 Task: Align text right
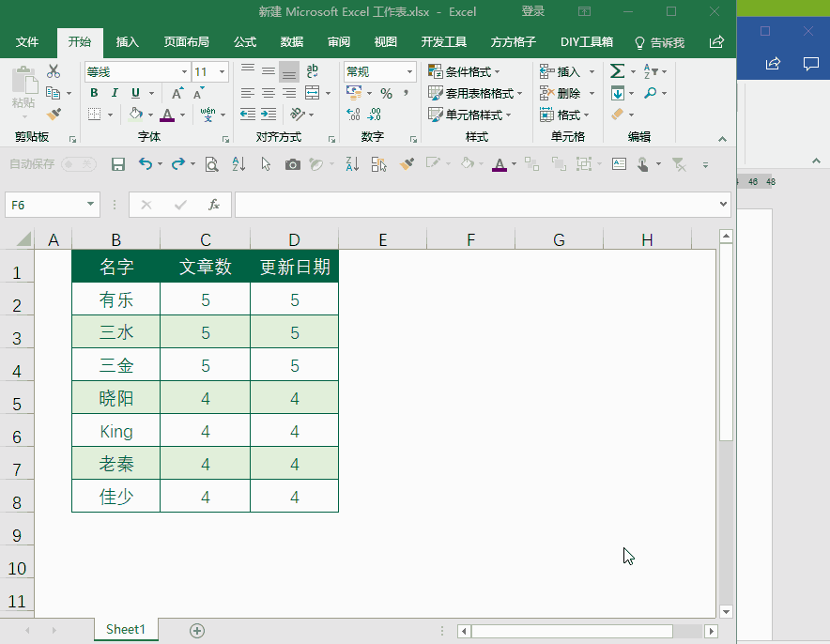click(x=289, y=93)
